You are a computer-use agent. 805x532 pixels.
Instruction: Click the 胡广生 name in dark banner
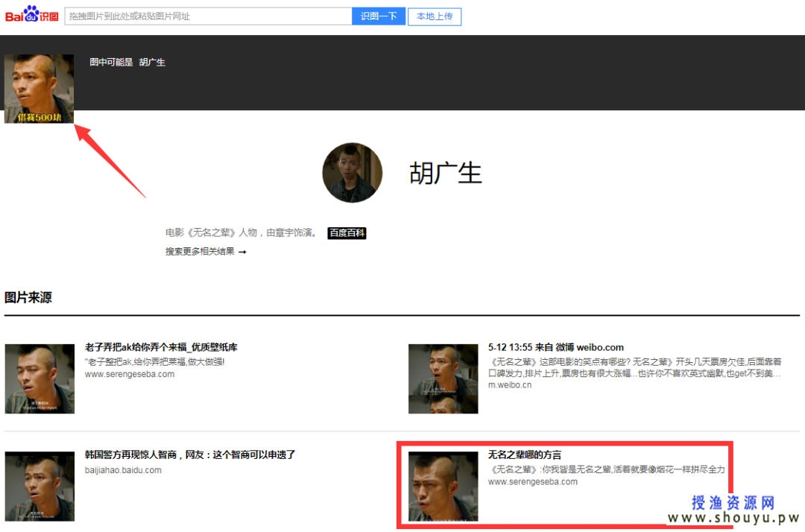coord(152,63)
